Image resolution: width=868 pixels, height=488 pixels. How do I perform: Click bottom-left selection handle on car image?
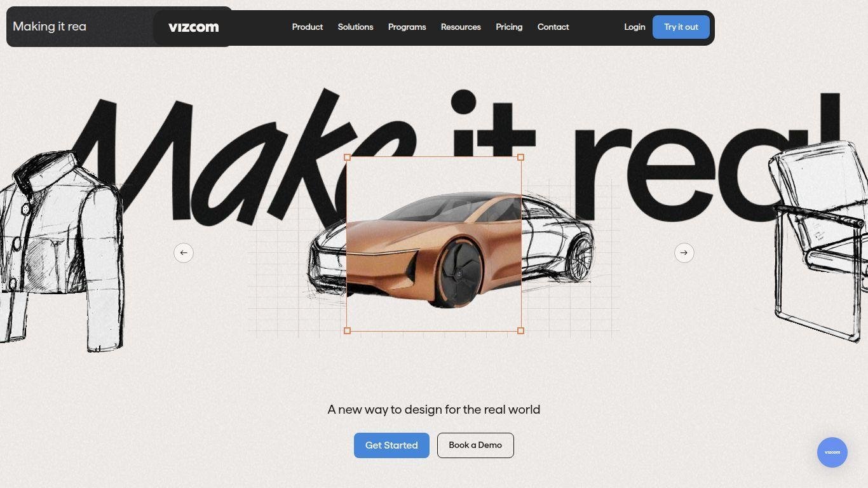(347, 330)
